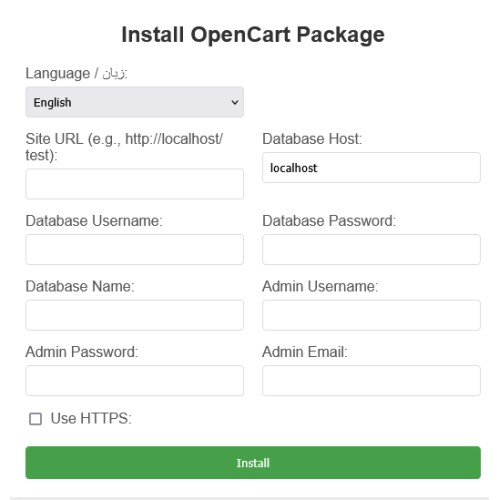The image size is (500, 500).
Task: Click the green Install button
Action: 253,463
